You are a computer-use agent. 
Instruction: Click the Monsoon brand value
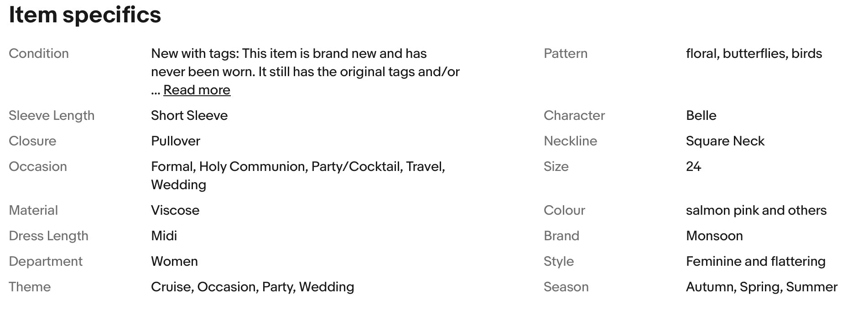[x=714, y=236]
